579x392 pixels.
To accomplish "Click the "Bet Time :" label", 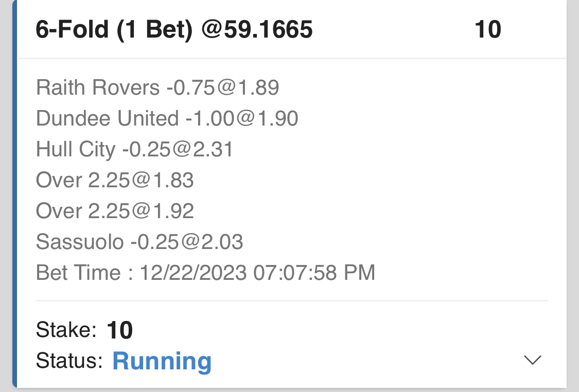I will coord(84,273).
